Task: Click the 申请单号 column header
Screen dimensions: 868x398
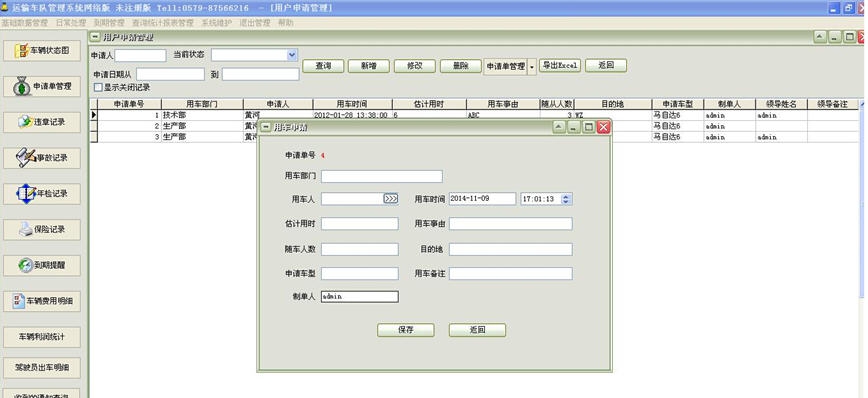Action: [x=129, y=104]
